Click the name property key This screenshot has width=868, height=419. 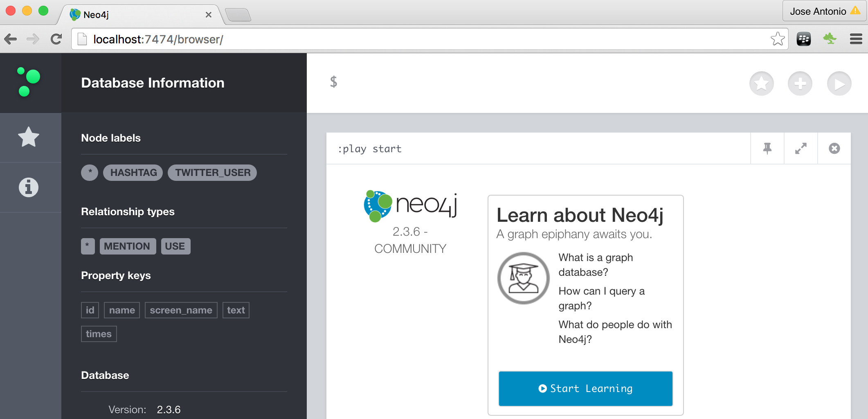(122, 310)
